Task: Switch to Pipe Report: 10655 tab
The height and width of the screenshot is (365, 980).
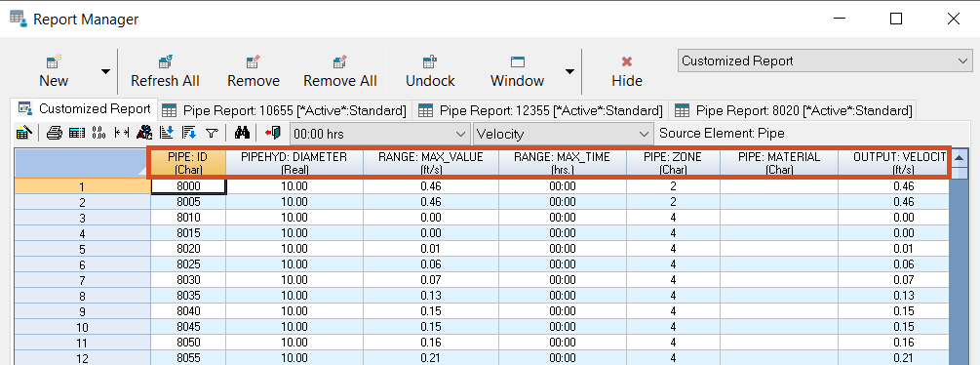Action: [285, 110]
